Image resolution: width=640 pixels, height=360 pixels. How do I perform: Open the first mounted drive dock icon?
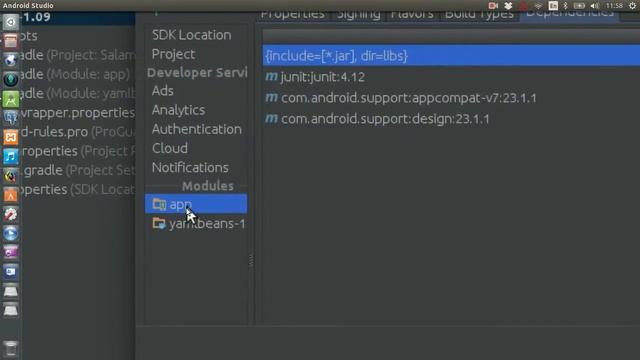(11, 291)
